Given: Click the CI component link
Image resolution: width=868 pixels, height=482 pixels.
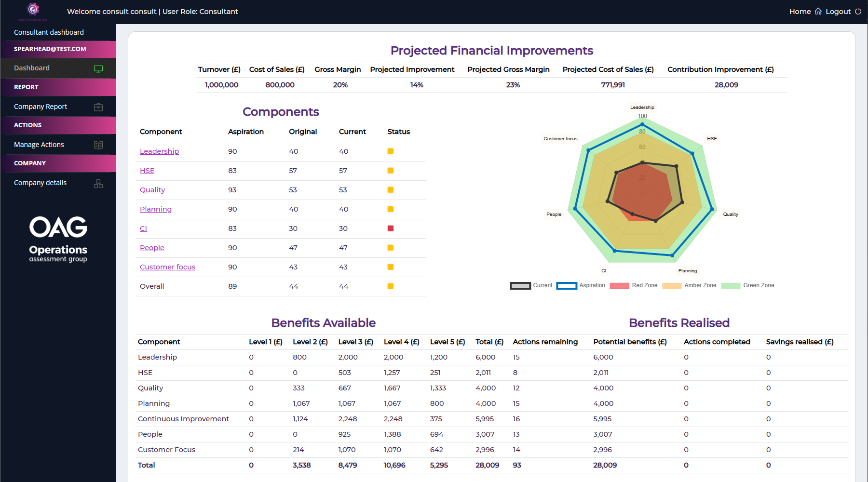Looking at the screenshot, I should click(143, 228).
